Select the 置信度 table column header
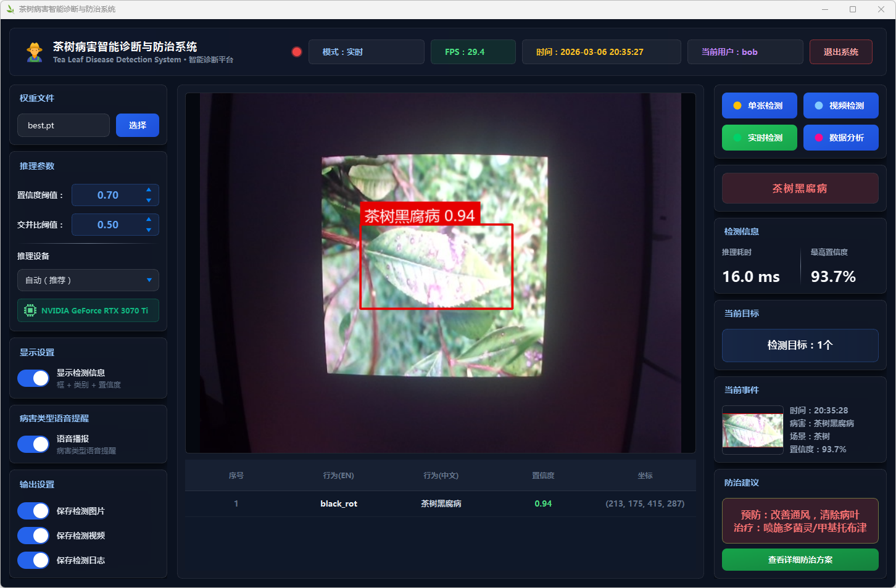Viewport: 896px width, 588px height. 543,476
